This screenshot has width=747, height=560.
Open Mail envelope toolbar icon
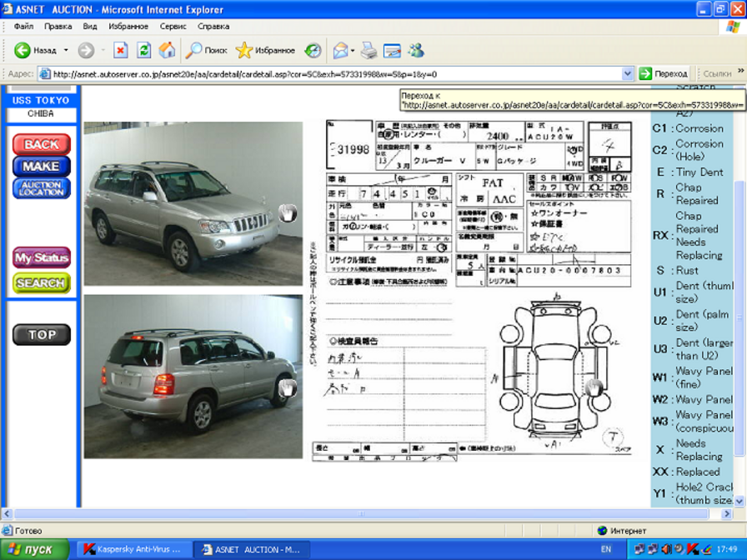click(340, 50)
